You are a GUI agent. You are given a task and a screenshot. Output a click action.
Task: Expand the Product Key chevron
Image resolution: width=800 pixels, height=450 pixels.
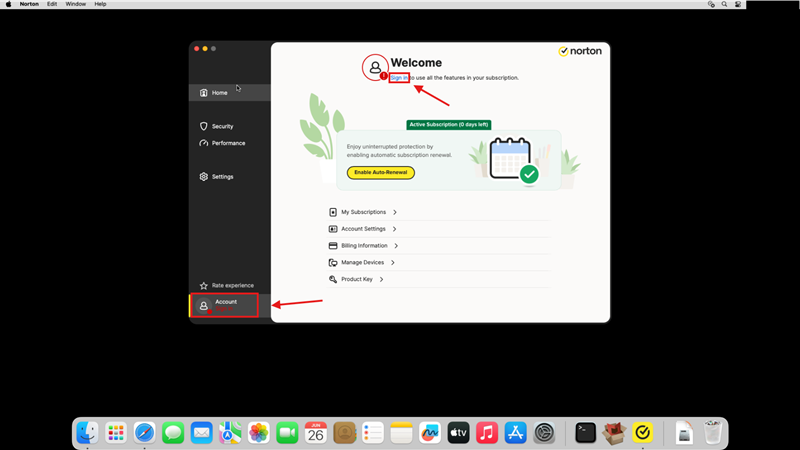coord(381,280)
